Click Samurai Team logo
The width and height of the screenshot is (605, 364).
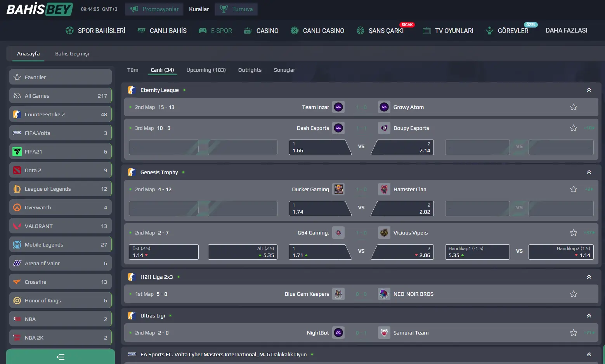(x=384, y=333)
